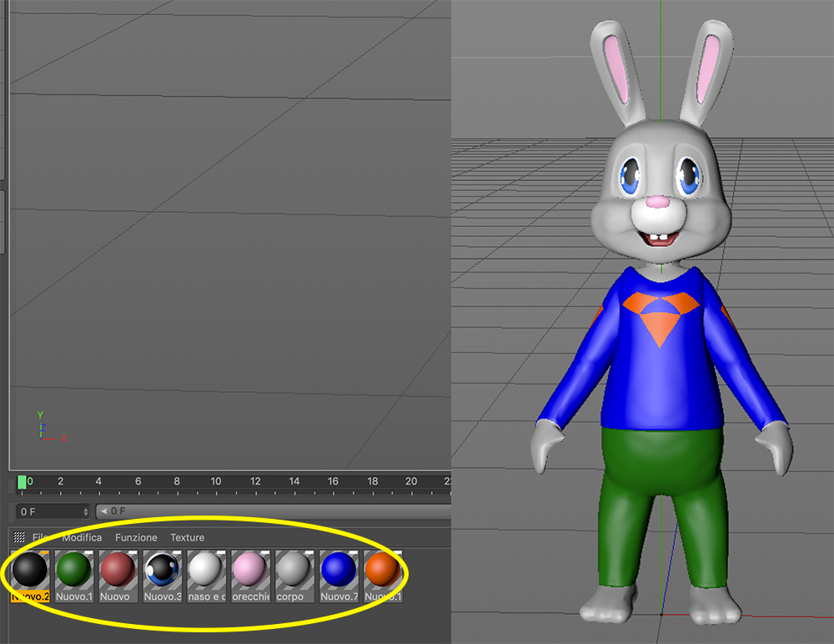The image size is (834, 644).
Task: Open the Modifica menu
Action: (x=82, y=537)
